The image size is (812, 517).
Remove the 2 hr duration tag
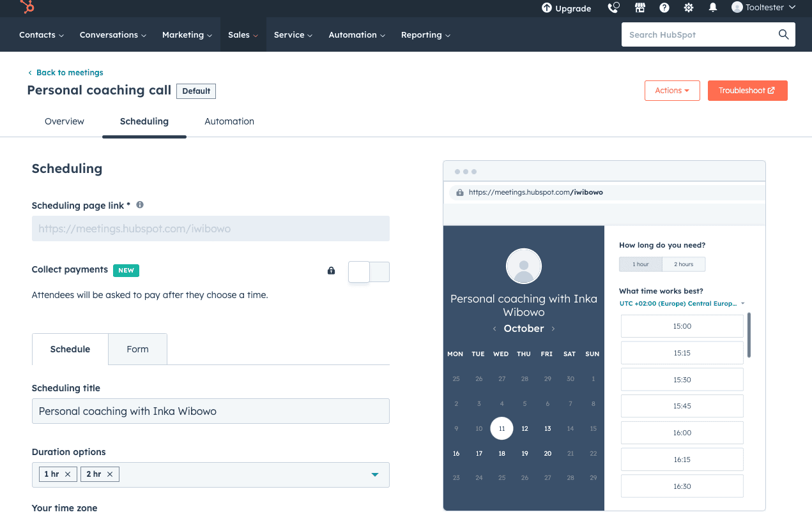click(110, 474)
